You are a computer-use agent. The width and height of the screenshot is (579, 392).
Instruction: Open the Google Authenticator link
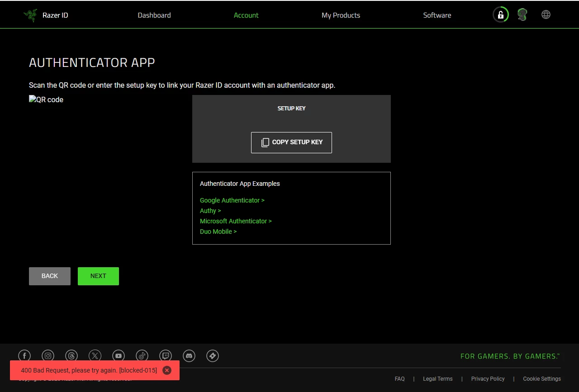[x=232, y=200]
